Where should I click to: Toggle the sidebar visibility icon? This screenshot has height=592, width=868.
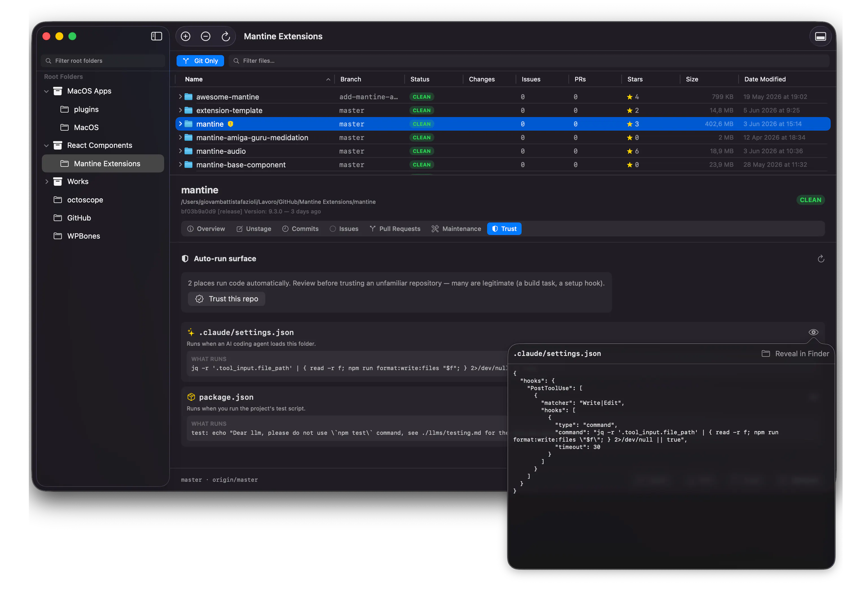156,36
